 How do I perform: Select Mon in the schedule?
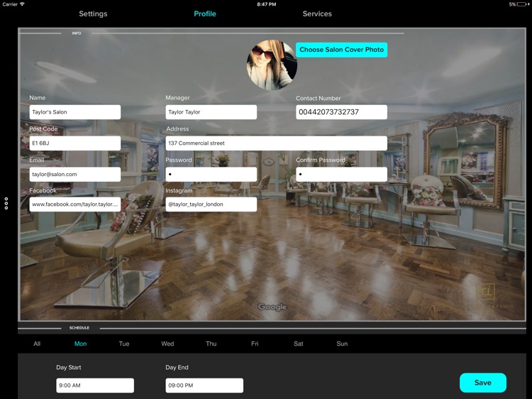(80, 344)
